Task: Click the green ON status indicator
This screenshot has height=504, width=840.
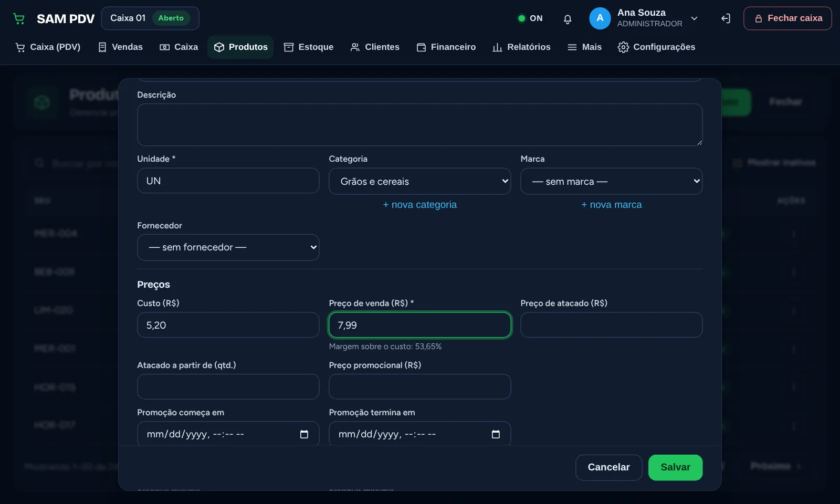Action: point(530,18)
